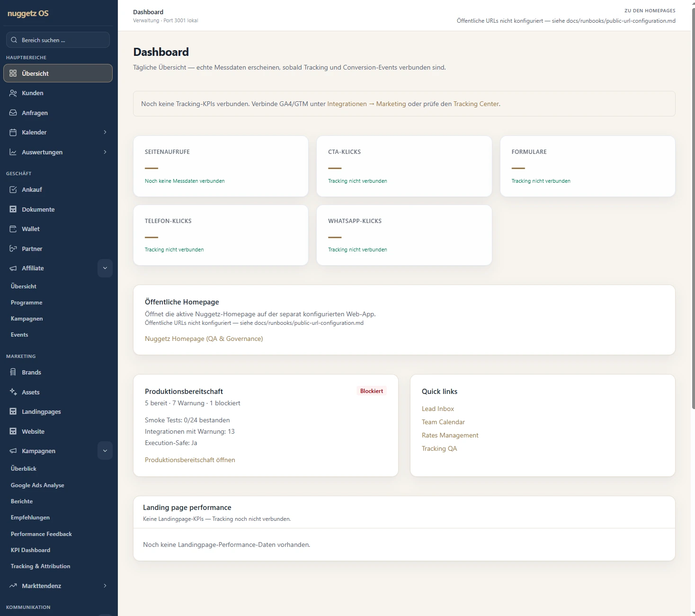This screenshot has width=695, height=616.
Task: Click the Landingpages layout icon
Action: pos(13,411)
